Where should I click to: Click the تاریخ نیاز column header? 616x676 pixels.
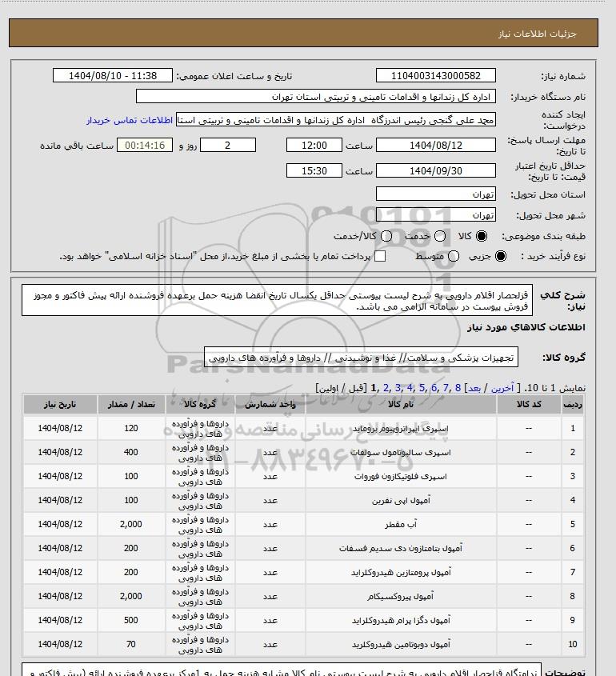60,404
